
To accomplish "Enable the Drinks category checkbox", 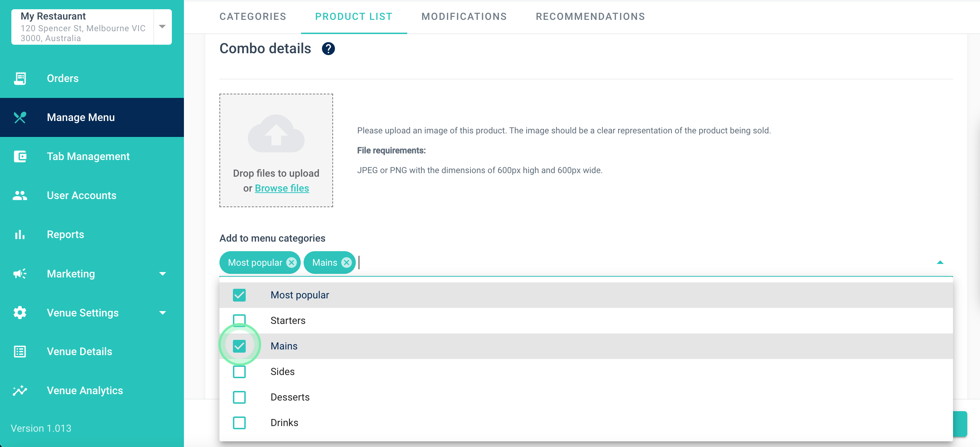I will (239, 423).
